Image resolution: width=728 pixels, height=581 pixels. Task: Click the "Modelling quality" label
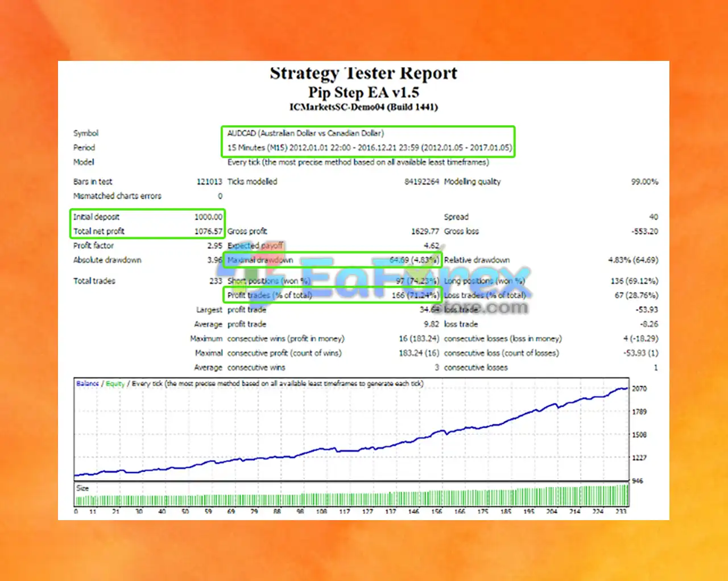(x=472, y=182)
